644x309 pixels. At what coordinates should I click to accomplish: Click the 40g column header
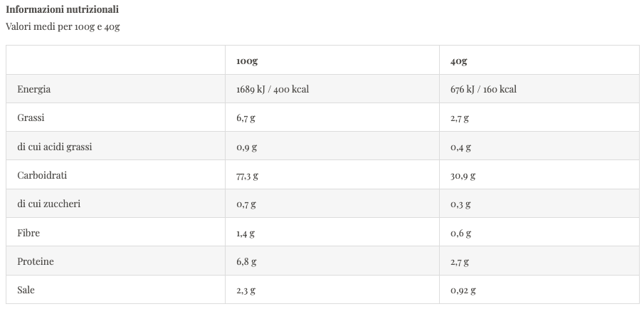458,61
